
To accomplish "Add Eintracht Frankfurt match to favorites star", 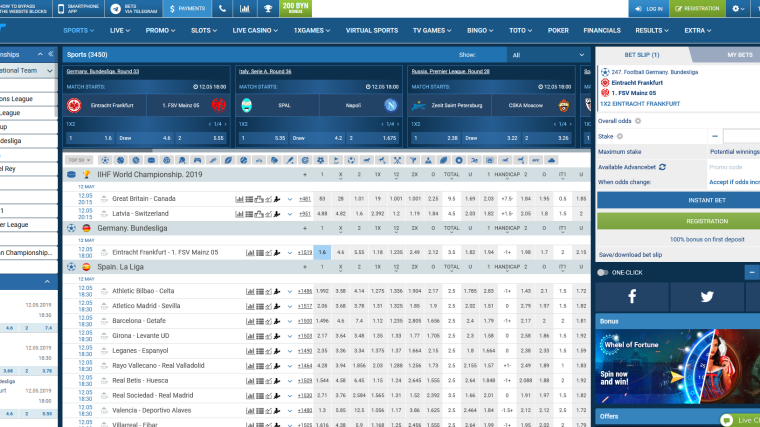I will click(104, 253).
